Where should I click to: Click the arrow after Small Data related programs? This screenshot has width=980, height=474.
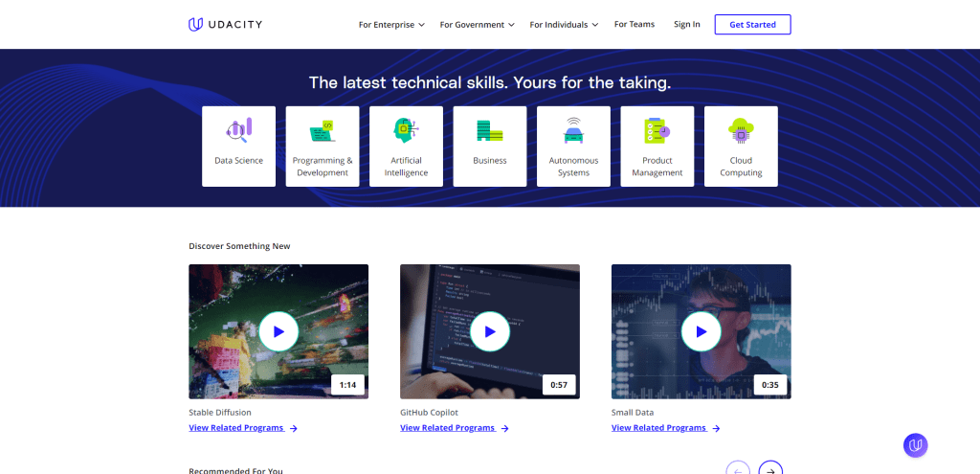pos(716,428)
